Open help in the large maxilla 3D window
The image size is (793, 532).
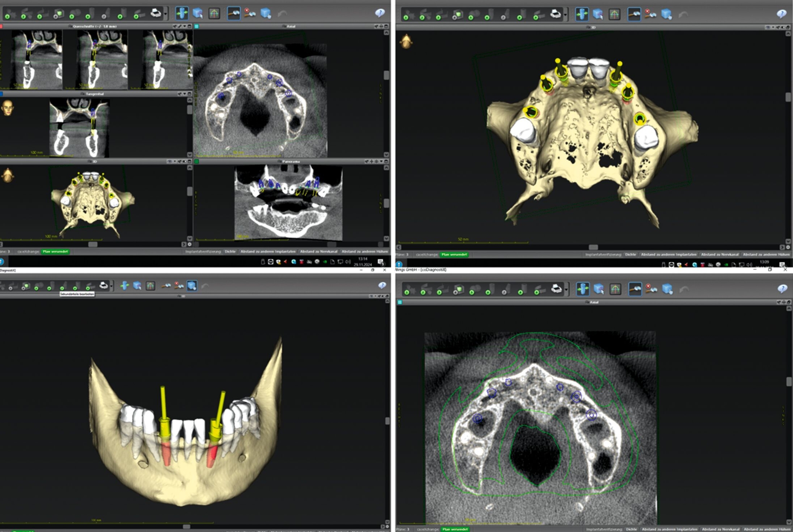click(x=781, y=14)
